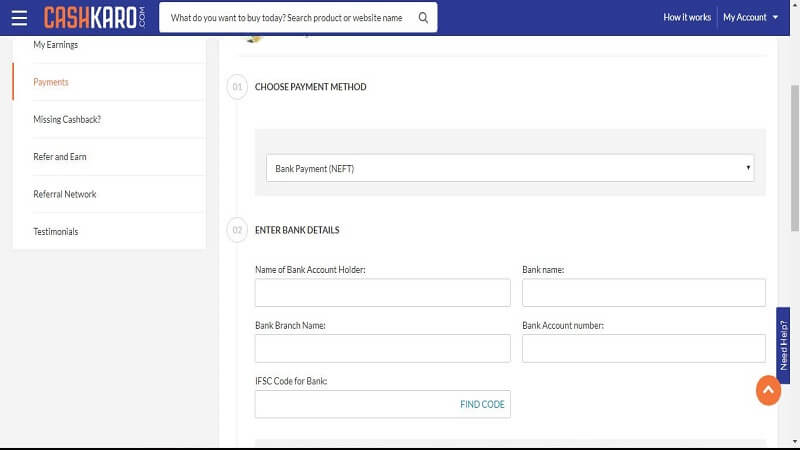The image size is (800, 450).
Task: Click the Bank Branch Name field
Action: pyautogui.click(x=382, y=348)
